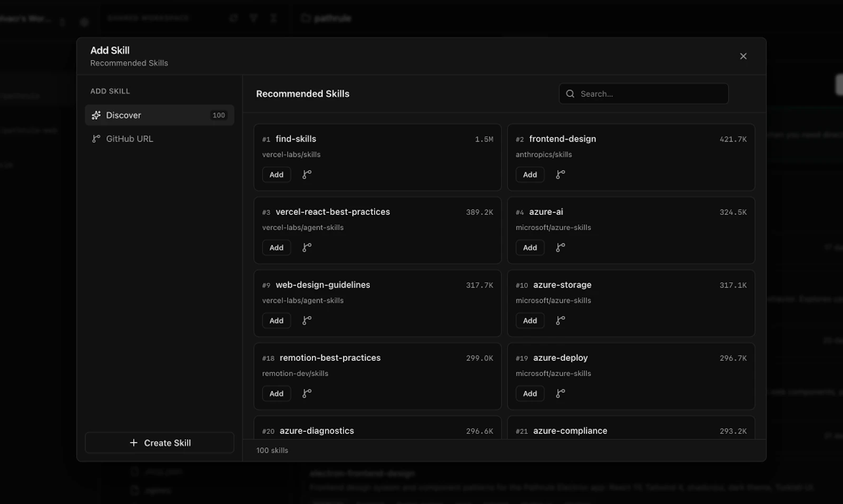The image size is (843, 504).
Task: Click the 389.2K install count
Action: (x=479, y=212)
